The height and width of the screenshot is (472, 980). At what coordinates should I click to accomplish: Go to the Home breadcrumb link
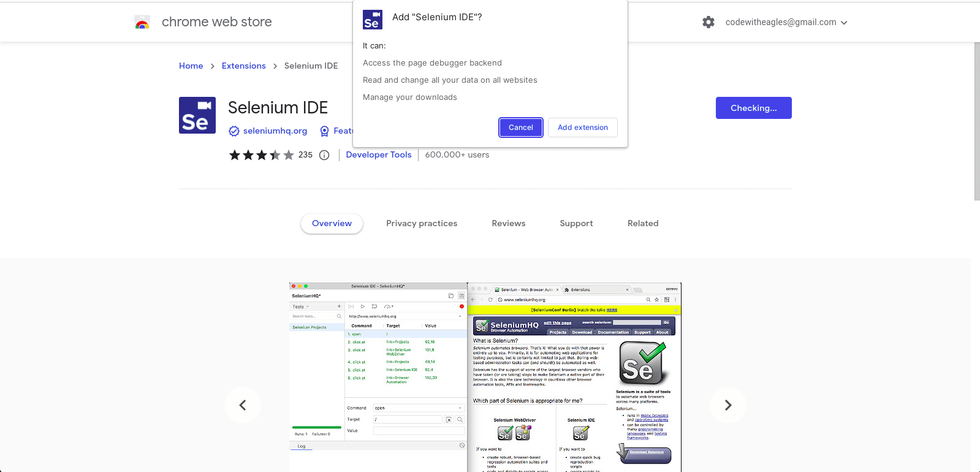click(191, 66)
